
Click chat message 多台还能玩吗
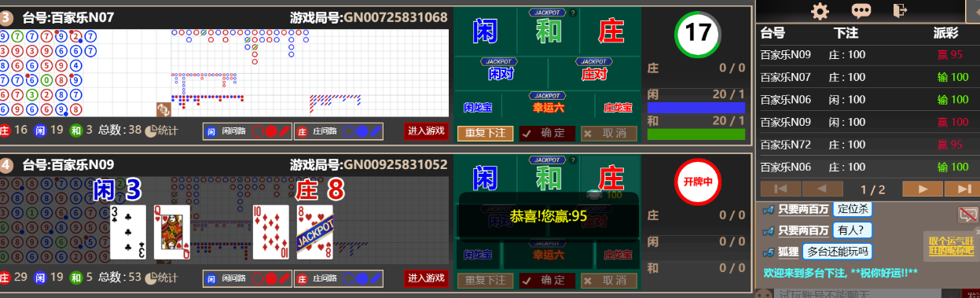837,252
